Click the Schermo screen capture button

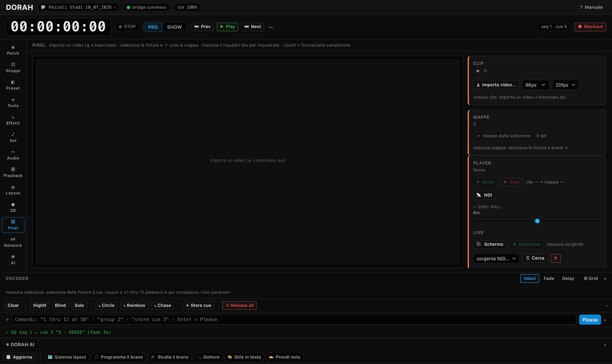[x=490, y=244]
